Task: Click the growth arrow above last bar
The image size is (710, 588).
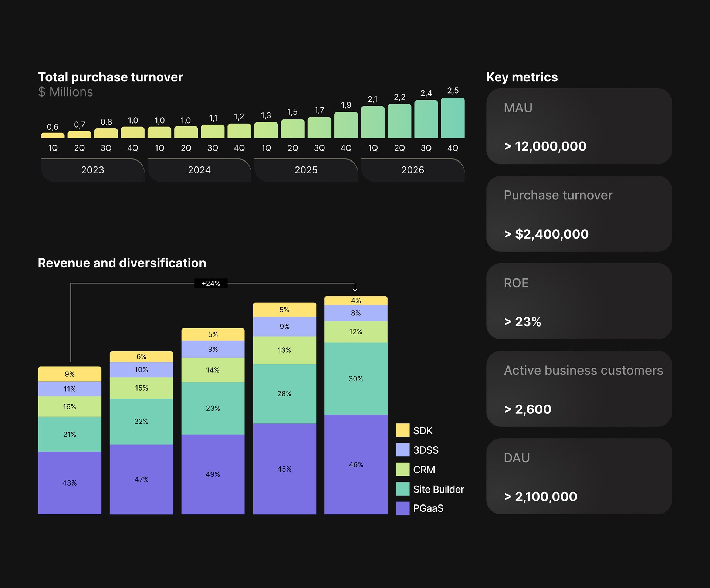Action: click(355, 288)
